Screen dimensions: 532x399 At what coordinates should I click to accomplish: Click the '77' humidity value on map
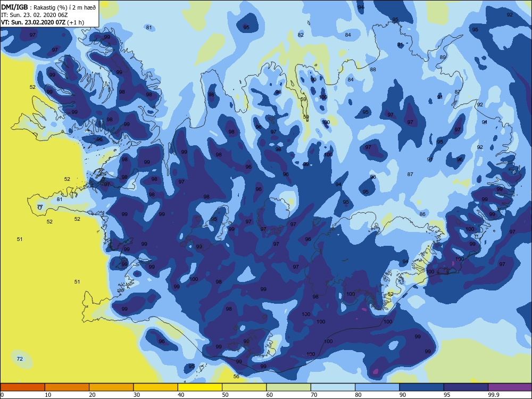pos(40,206)
